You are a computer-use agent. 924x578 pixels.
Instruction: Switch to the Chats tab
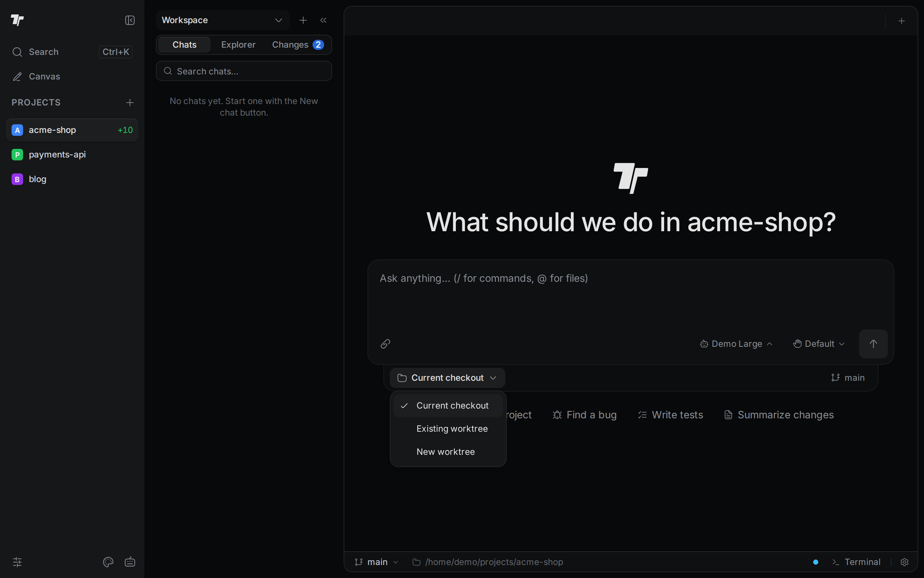(x=184, y=45)
